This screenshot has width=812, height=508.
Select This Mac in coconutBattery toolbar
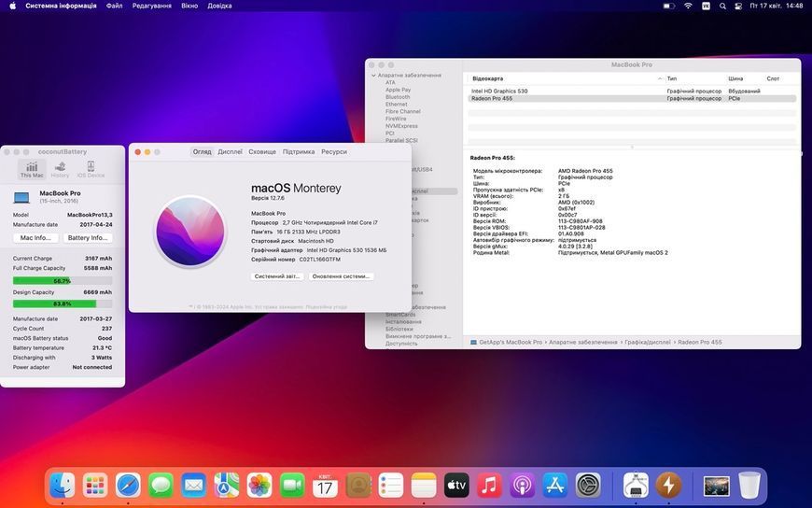click(x=32, y=170)
